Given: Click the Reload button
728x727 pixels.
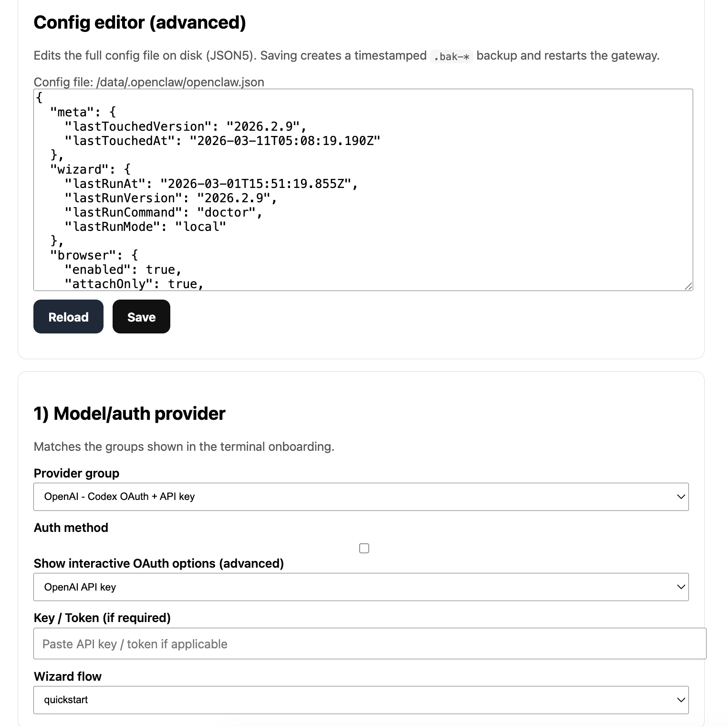Looking at the screenshot, I should 68,317.
